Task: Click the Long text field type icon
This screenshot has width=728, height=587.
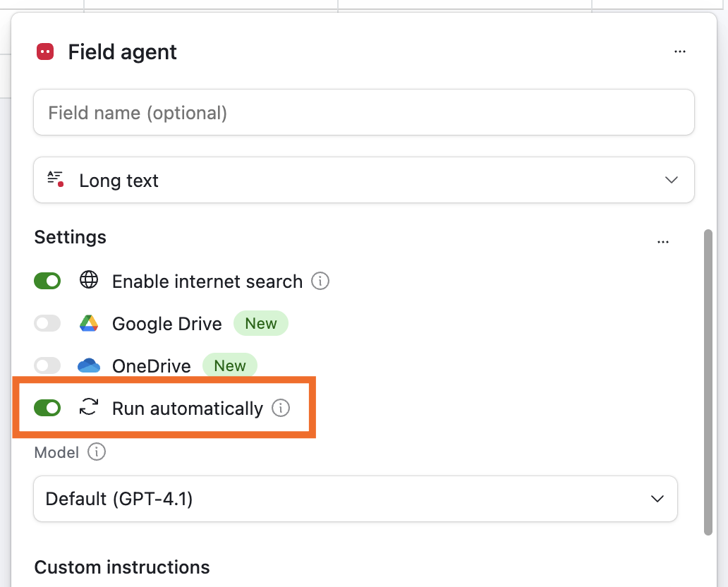Action: 55,179
